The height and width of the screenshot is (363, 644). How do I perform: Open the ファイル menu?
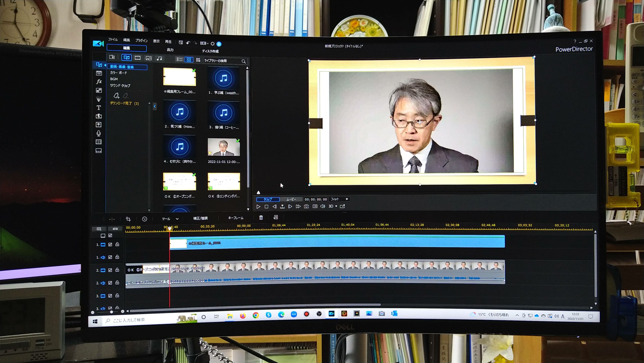tap(113, 39)
